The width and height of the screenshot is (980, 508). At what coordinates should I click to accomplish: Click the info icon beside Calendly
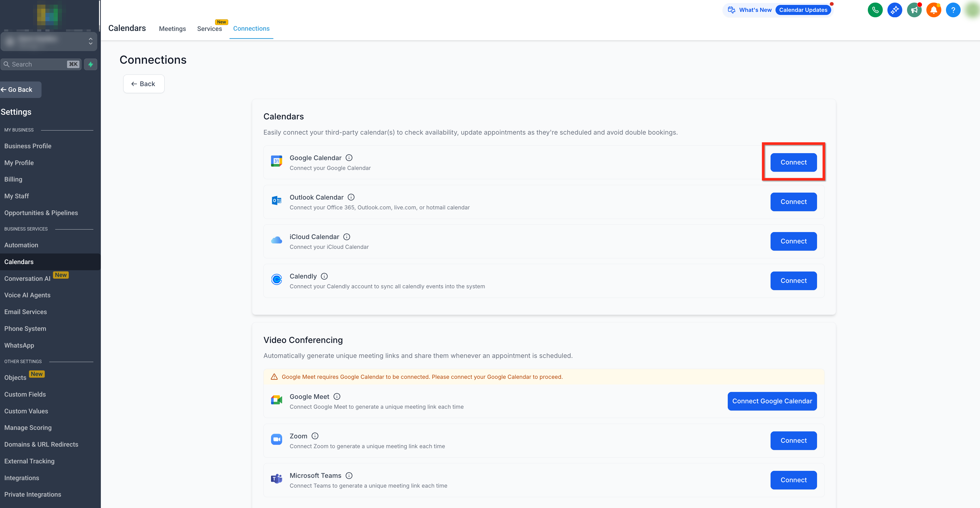pos(324,276)
